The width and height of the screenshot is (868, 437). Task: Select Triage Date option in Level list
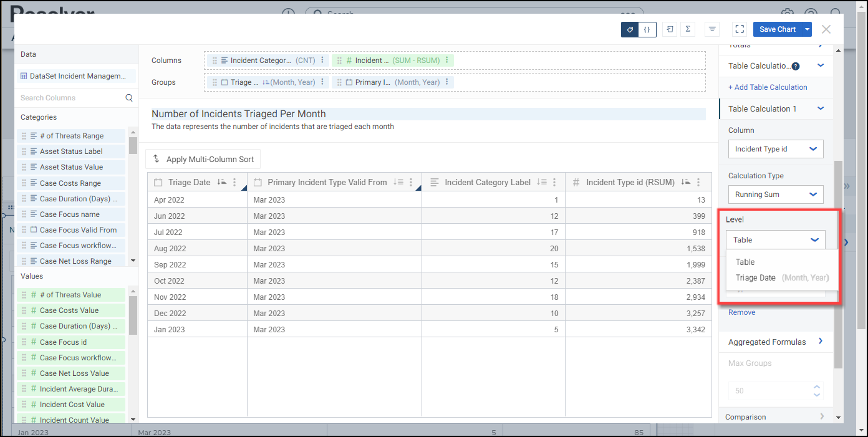tap(756, 278)
